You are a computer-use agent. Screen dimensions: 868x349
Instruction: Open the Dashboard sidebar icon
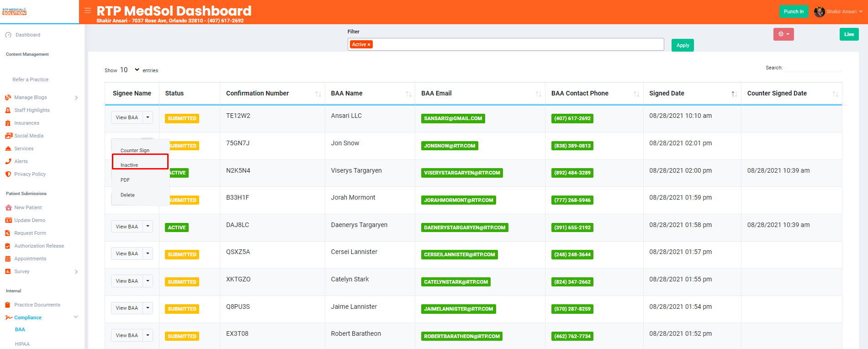(8, 35)
